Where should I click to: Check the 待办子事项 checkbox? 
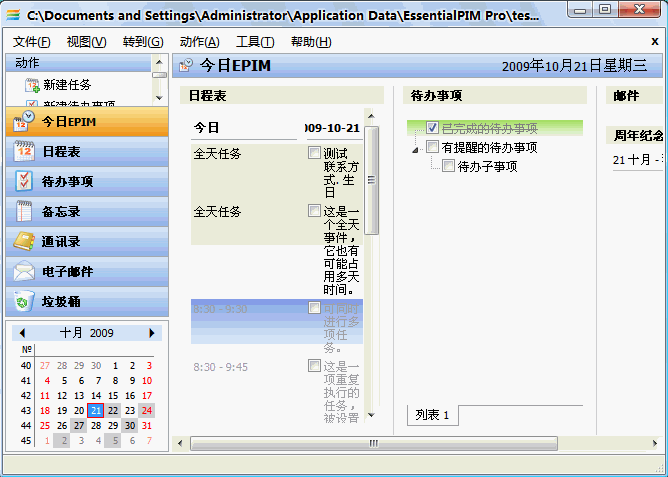coord(448,166)
